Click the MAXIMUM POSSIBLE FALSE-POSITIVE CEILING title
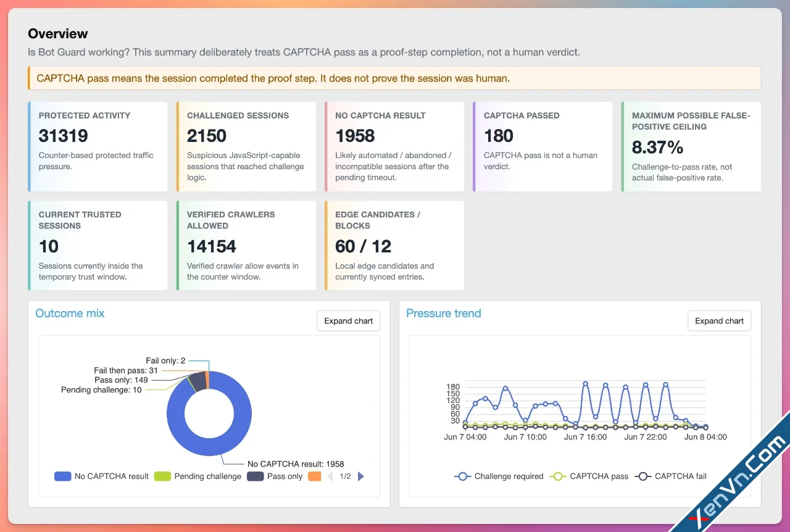 pyautogui.click(x=691, y=121)
